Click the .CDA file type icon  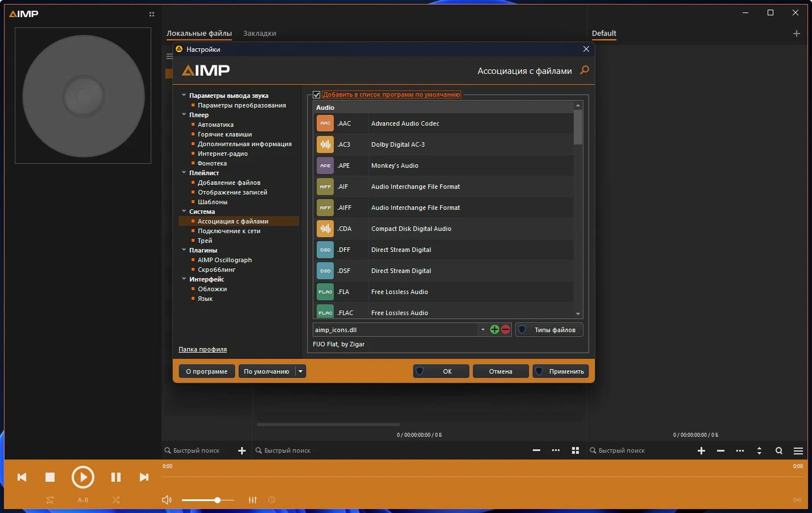click(x=325, y=229)
